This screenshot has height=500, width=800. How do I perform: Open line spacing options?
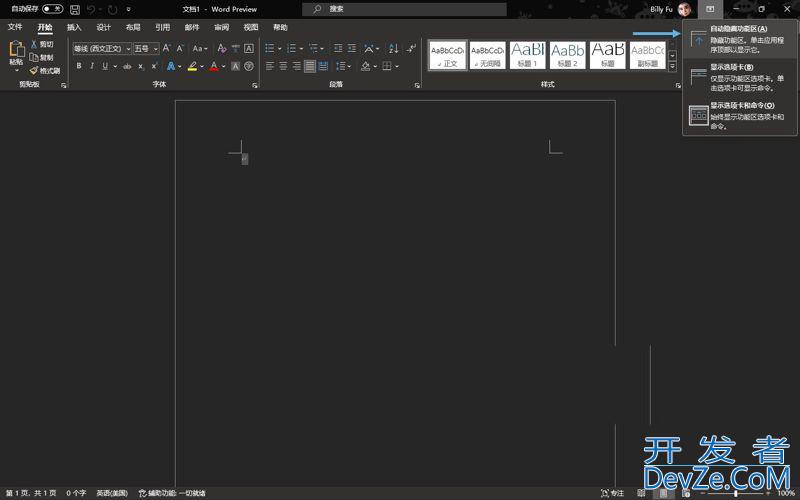point(341,66)
